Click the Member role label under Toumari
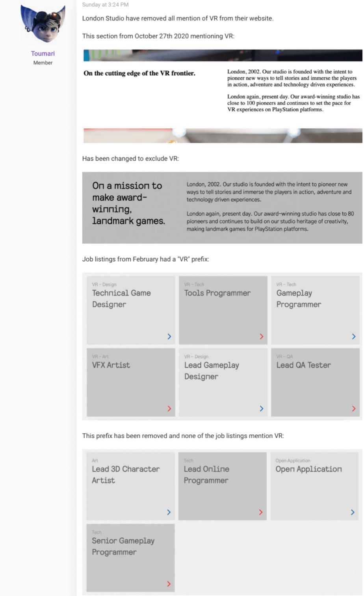 pos(43,63)
